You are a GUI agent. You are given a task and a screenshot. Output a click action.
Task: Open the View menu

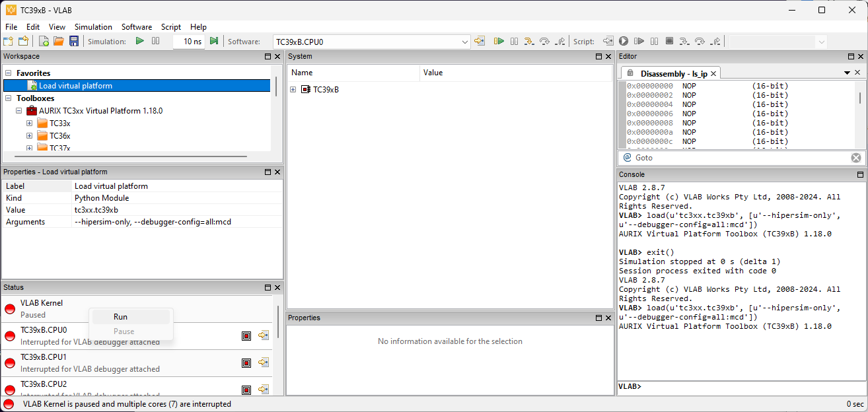click(57, 27)
